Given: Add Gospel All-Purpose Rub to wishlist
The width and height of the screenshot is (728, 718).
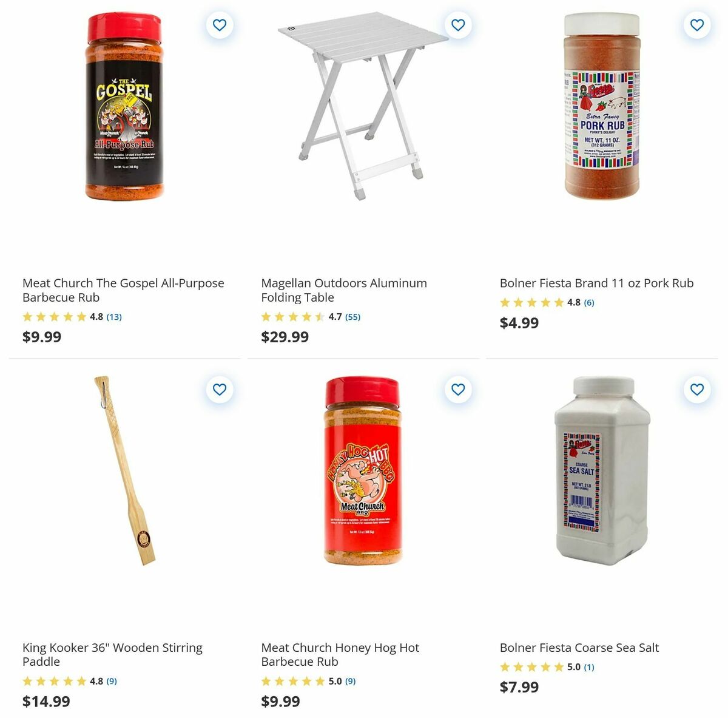Looking at the screenshot, I should (219, 25).
